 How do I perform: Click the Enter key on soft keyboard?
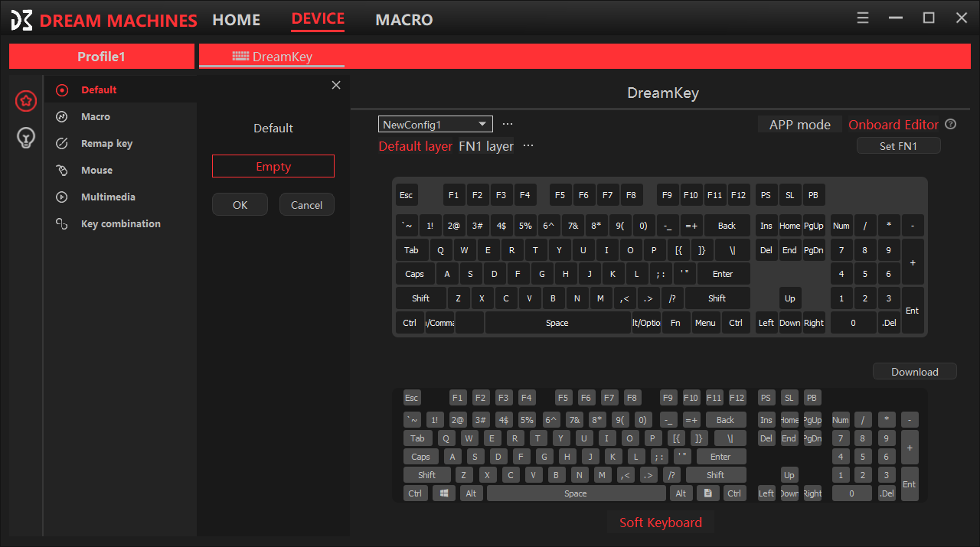click(720, 457)
